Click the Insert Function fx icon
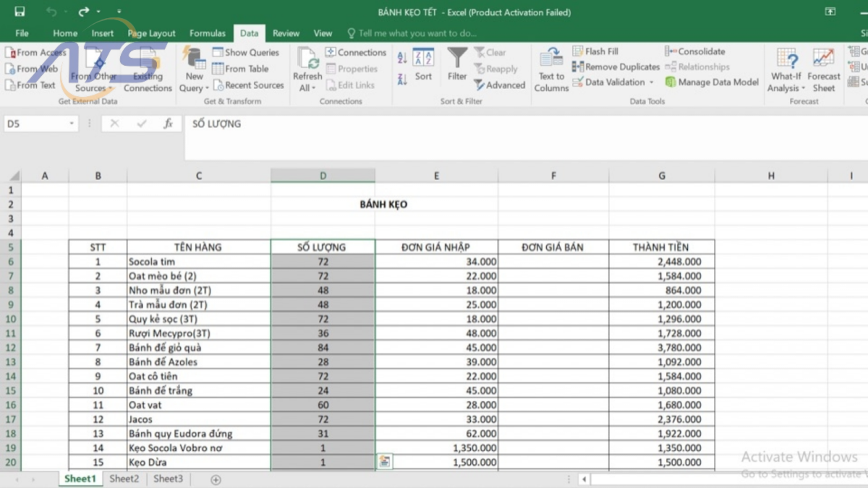The image size is (868, 488). tap(169, 124)
